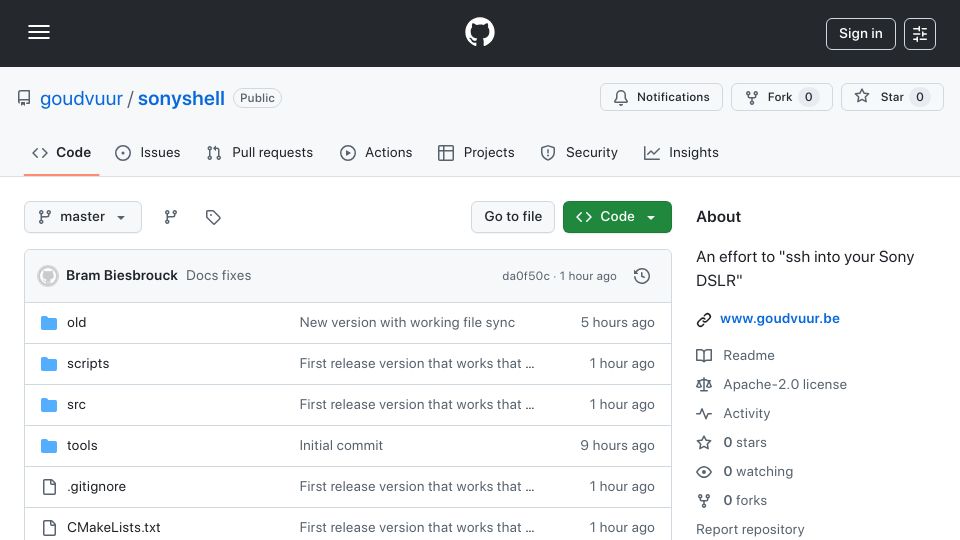960x540 pixels.
Task: Open the old folder
Action: click(77, 323)
